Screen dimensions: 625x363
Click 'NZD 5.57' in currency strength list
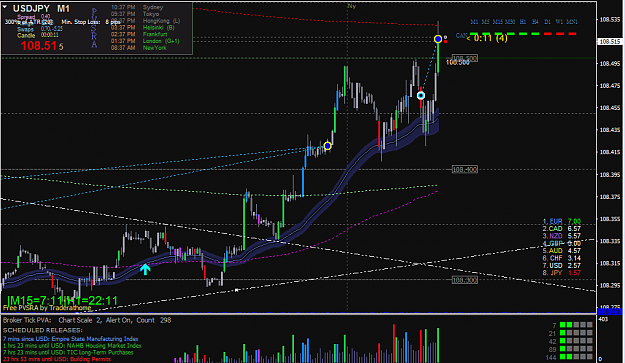(561, 236)
